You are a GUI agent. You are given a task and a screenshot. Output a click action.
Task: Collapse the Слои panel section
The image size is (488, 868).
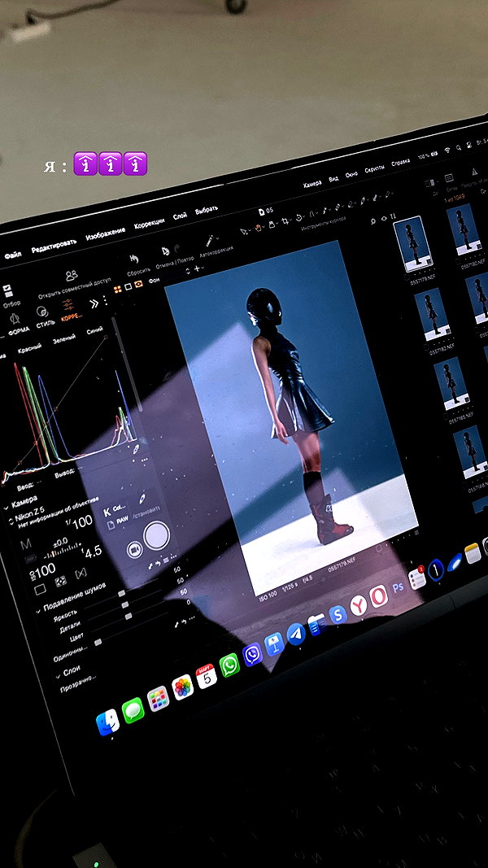58,676
